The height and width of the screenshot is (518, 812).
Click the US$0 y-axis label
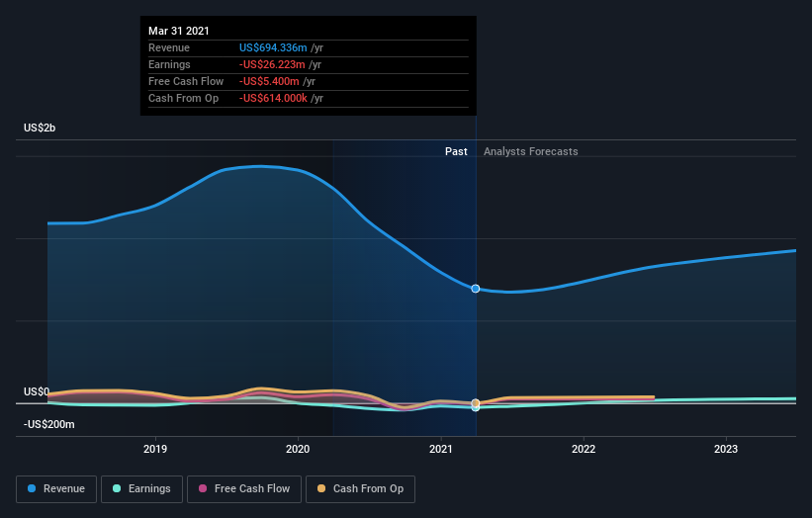tap(37, 391)
